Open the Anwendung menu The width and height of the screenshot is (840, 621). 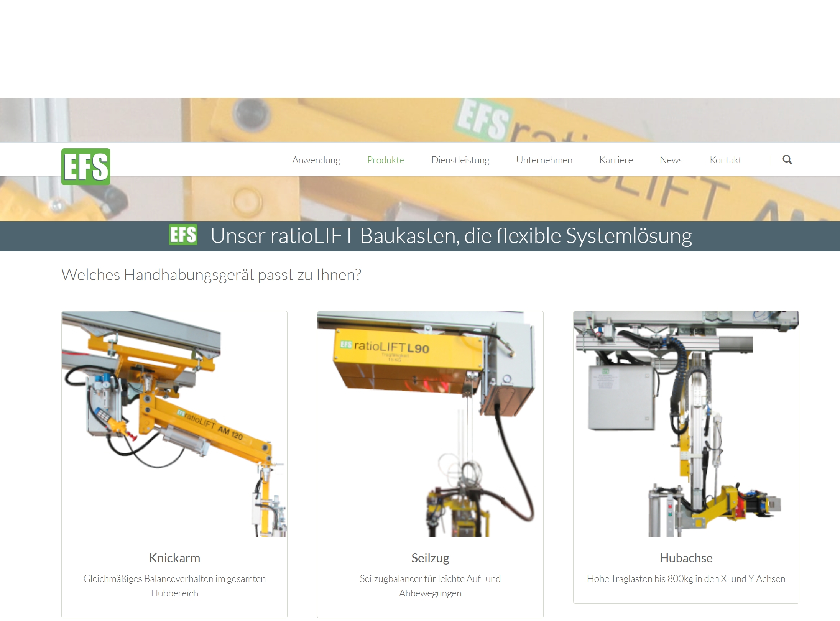[x=316, y=160]
